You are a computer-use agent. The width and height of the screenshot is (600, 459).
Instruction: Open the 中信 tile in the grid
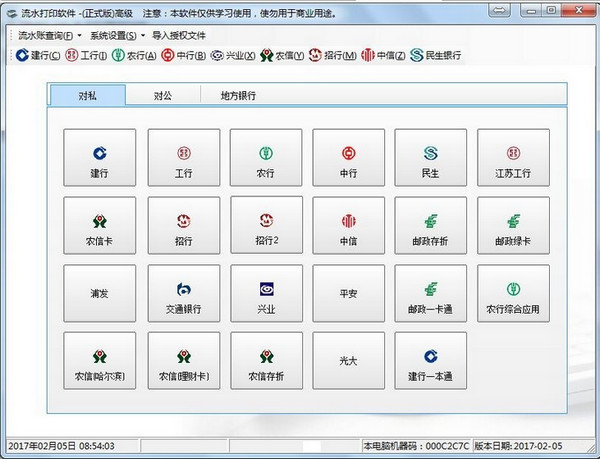point(349,225)
